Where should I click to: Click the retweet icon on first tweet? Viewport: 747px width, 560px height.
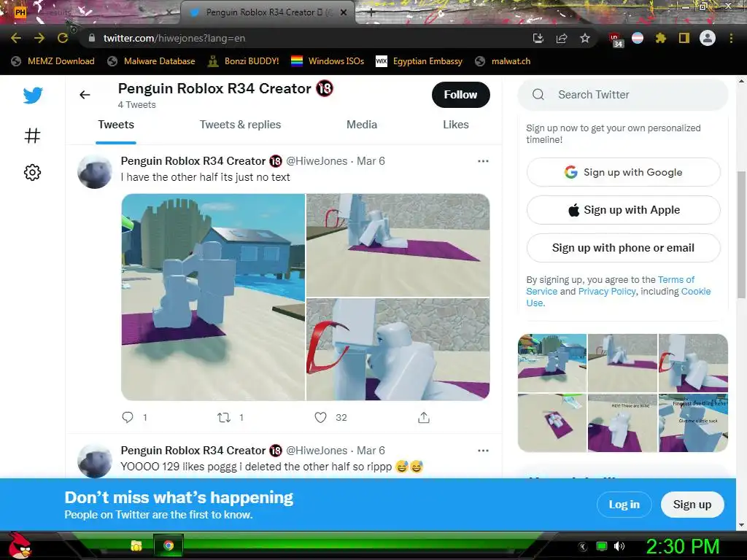(x=224, y=418)
